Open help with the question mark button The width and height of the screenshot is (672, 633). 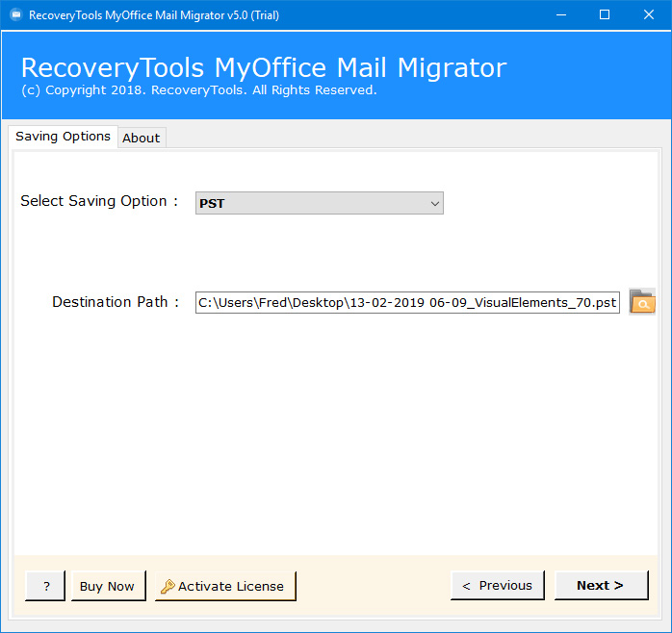(45, 586)
